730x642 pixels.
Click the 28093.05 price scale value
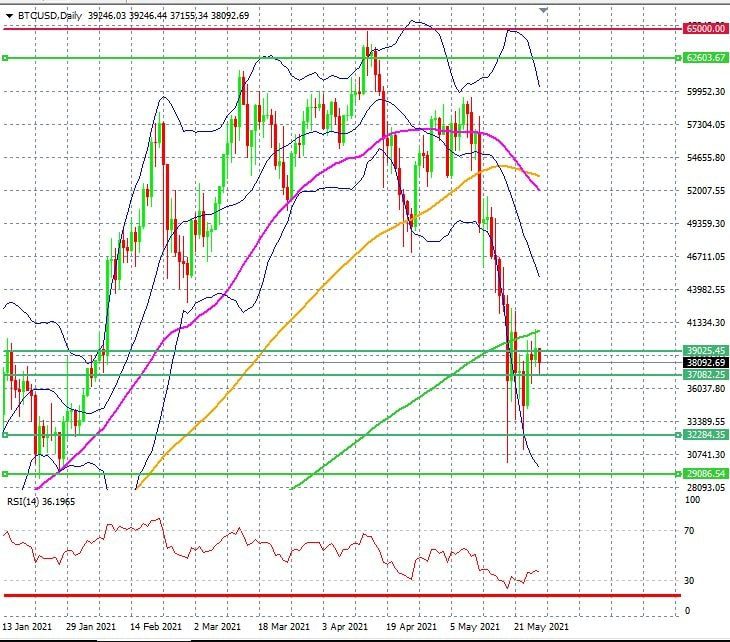tap(706, 487)
